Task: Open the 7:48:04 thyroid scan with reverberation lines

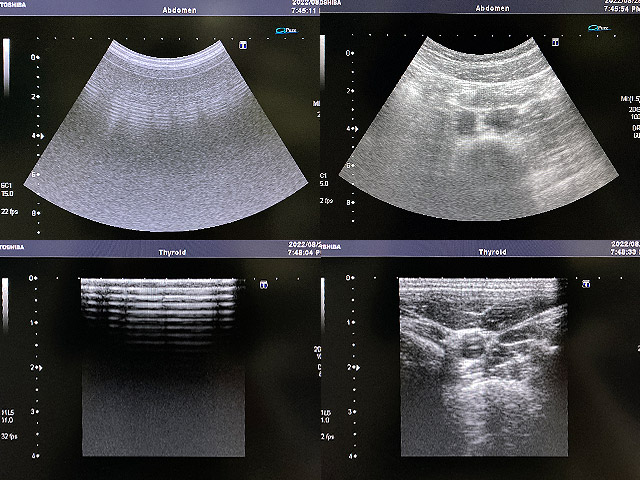Action: [x=163, y=367]
